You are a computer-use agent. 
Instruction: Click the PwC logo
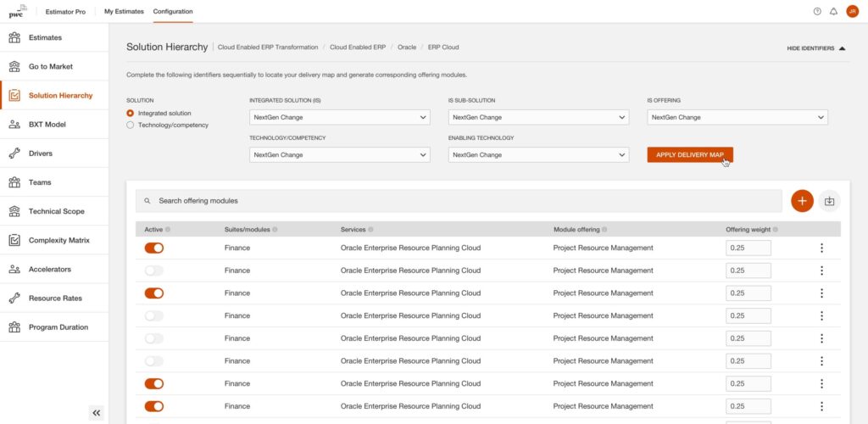18,11
